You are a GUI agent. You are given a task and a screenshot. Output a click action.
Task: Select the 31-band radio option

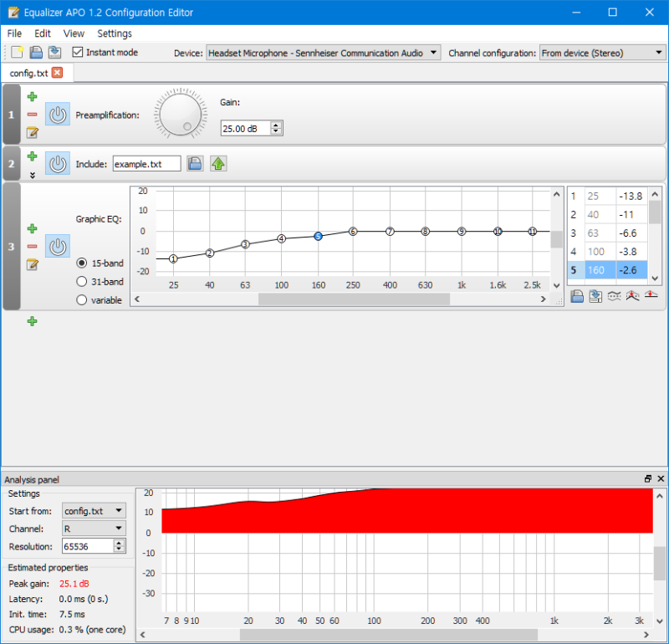coord(82,282)
